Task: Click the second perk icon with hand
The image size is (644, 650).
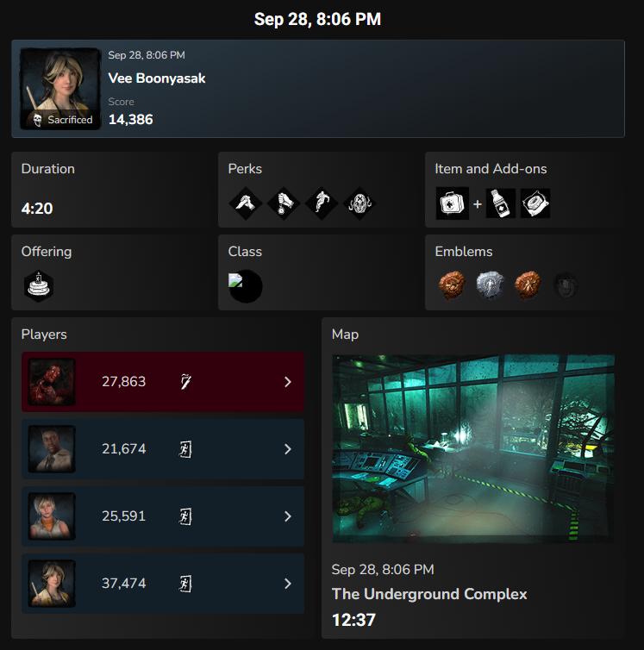Action: coord(284,203)
